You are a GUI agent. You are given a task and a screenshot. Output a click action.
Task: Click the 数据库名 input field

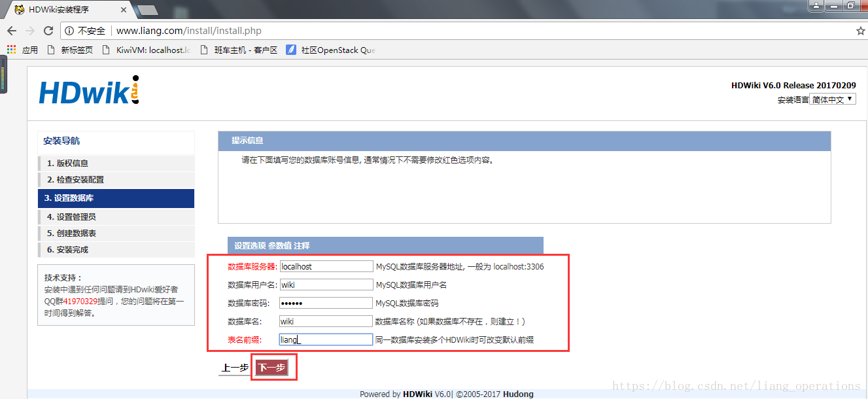[x=326, y=321]
